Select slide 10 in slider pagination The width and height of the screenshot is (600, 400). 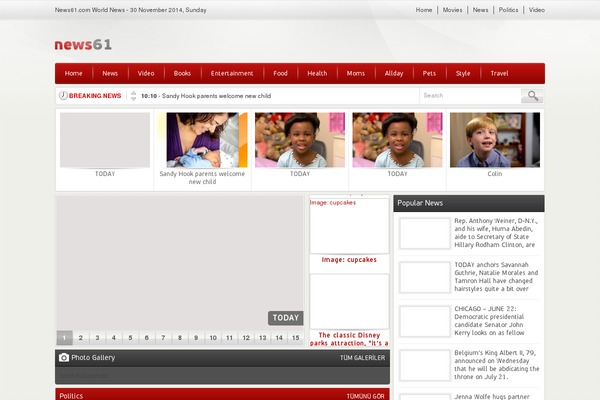[x=213, y=338]
